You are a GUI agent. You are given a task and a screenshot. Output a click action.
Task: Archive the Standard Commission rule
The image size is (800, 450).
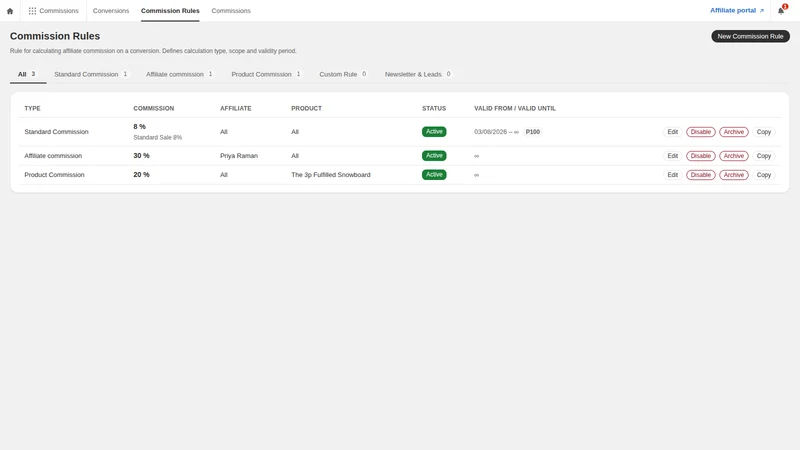pos(734,132)
